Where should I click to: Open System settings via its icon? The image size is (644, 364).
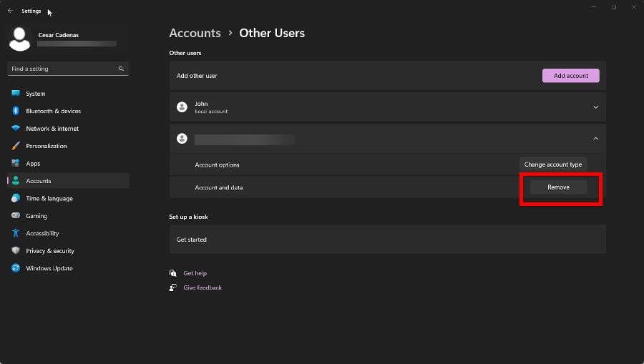tap(16, 94)
